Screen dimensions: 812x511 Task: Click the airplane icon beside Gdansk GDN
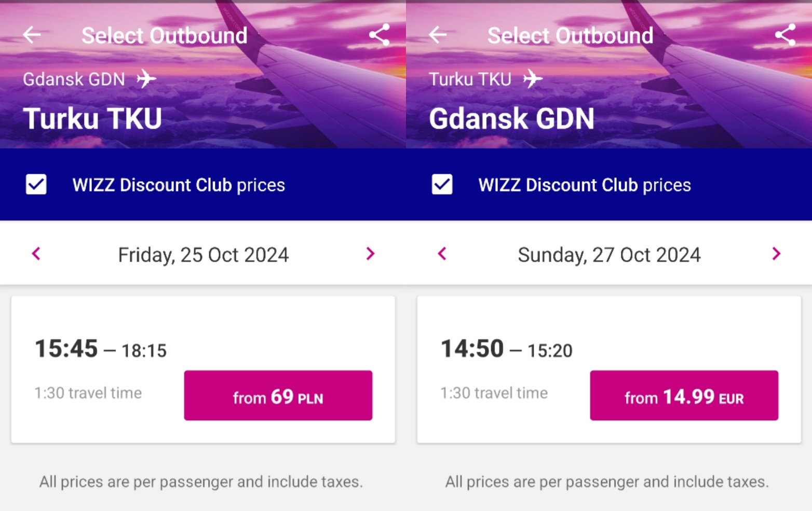(x=146, y=79)
